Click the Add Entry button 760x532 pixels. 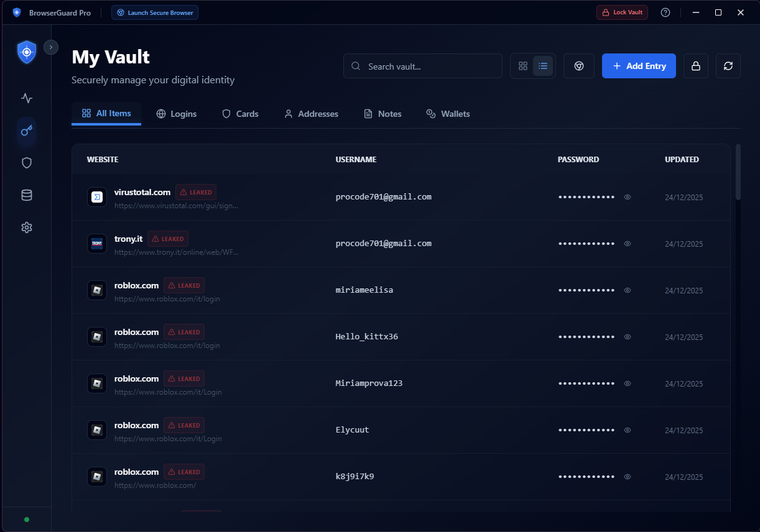[639, 66]
